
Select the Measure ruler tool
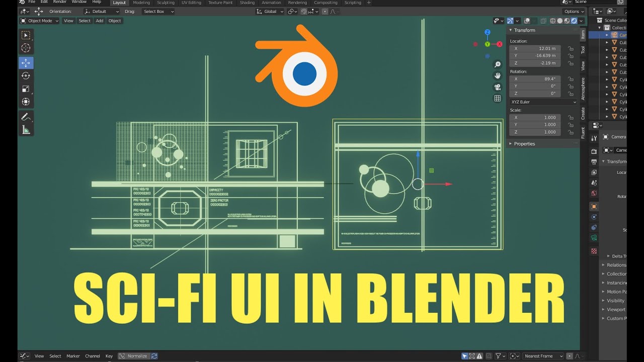[26, 130]
